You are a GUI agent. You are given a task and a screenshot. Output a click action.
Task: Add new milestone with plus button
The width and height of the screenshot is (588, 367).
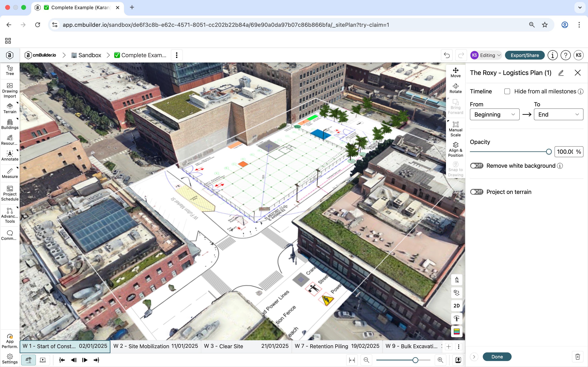pos(448,347)
